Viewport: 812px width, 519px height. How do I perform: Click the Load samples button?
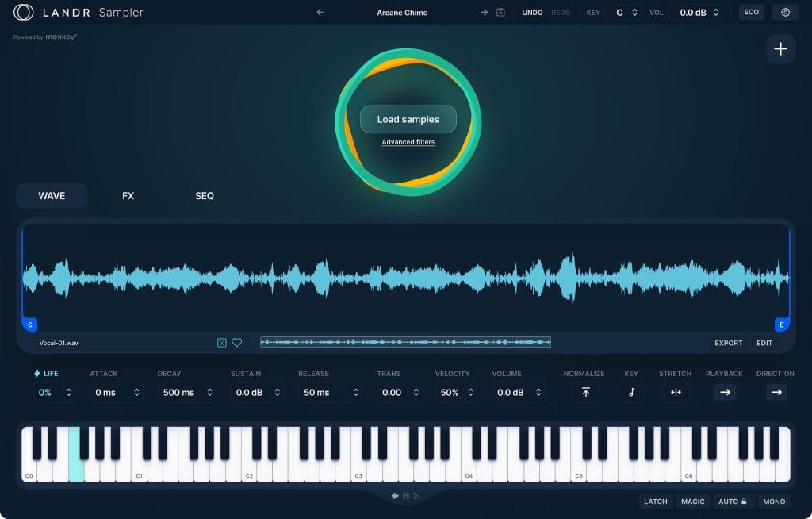click(408, 119)
